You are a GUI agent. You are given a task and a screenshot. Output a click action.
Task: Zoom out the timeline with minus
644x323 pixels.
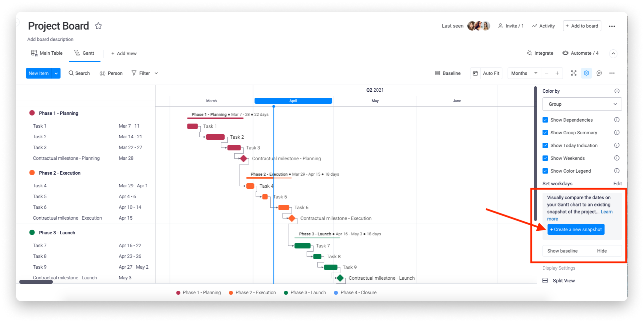pos(546,73)
